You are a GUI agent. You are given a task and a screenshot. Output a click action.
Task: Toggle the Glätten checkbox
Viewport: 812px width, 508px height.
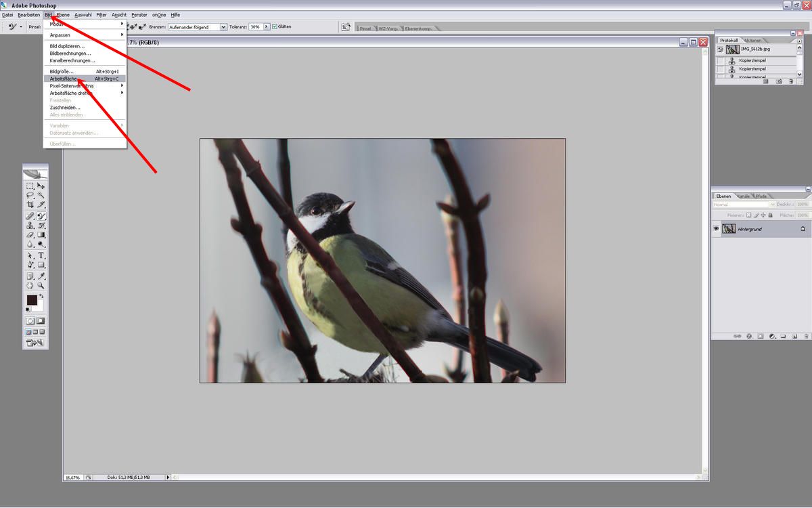click(275, 27)
